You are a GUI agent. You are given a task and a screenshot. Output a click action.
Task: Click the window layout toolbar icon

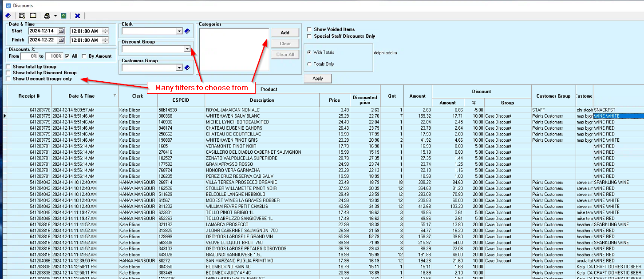[x=33, y=16]
